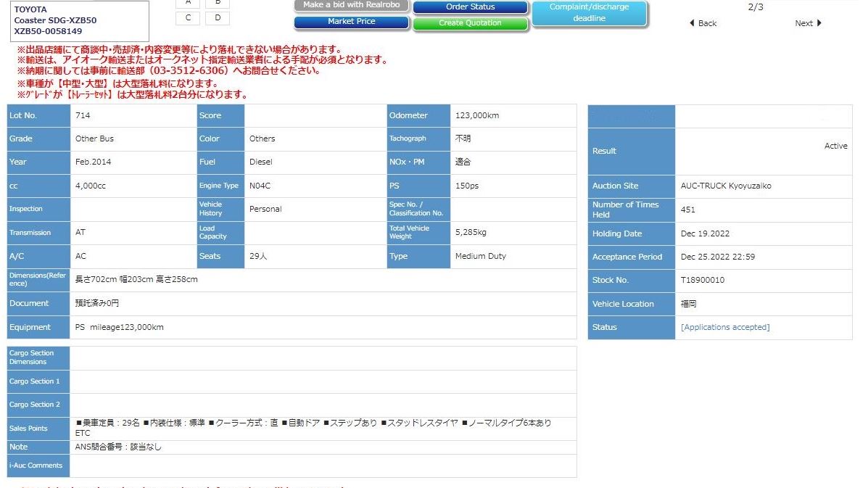Click the Back arrow link

(703, 23)
